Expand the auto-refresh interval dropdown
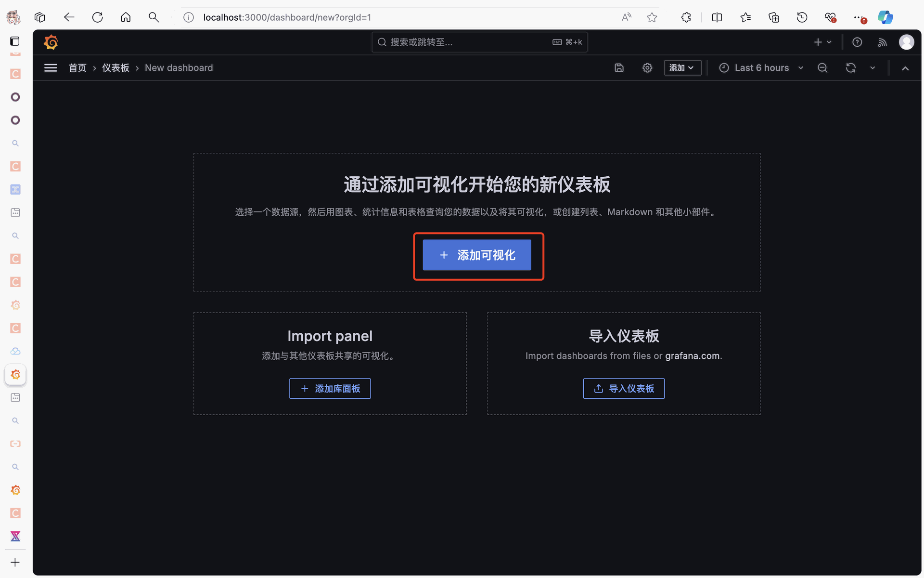 873,68
